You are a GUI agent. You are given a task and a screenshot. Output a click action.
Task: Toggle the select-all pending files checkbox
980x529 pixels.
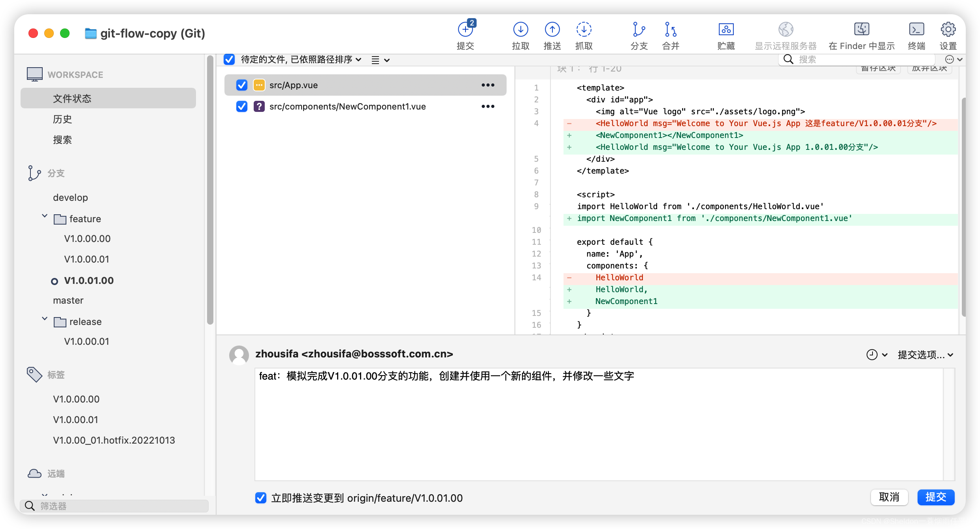pyautogui.click(x=229, y=60)
